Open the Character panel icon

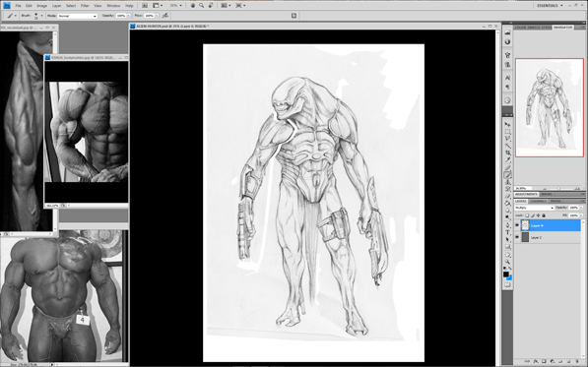pyautogui.click(x=507, y=78)
